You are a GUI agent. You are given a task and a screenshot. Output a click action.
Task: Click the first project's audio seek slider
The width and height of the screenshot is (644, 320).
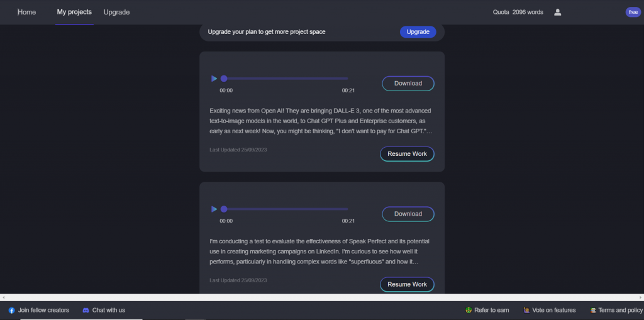(x=286, y=79)
